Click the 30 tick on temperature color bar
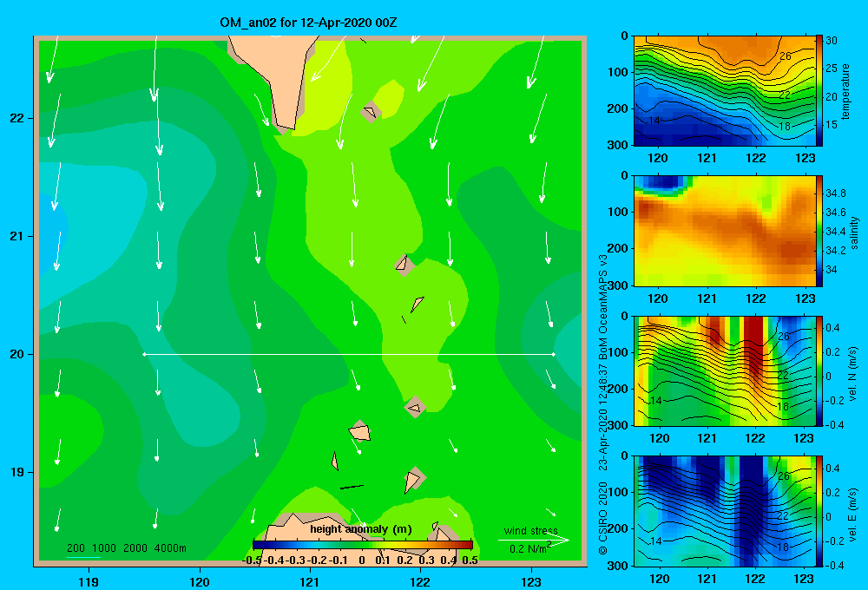Image resolution: width=868 pixels, height=590 pixels. (x=832, y=41)
